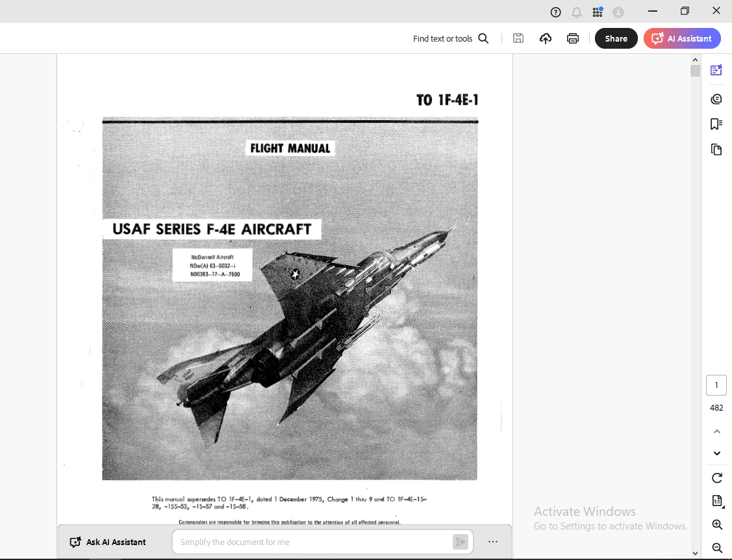Image resolution: width=732 pixels, height=560 pixels.
Task: Click the Share button
Action: click(x=615, y=38)
